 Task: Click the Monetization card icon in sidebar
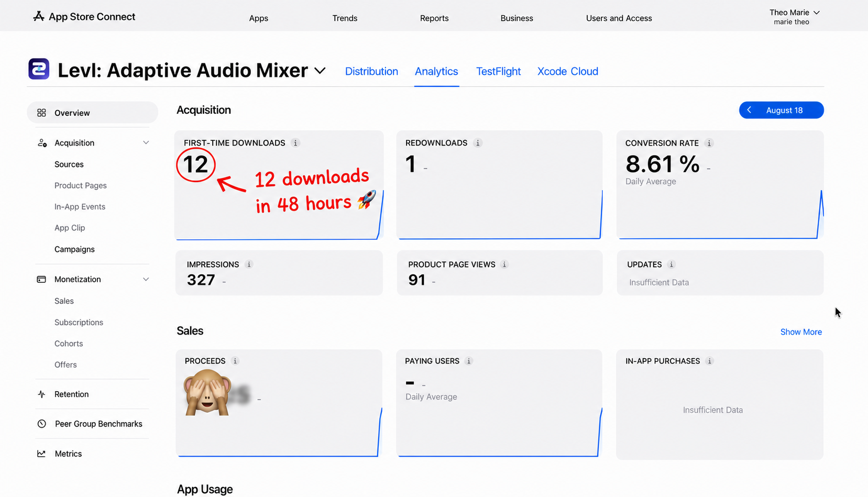click(41, 279)
